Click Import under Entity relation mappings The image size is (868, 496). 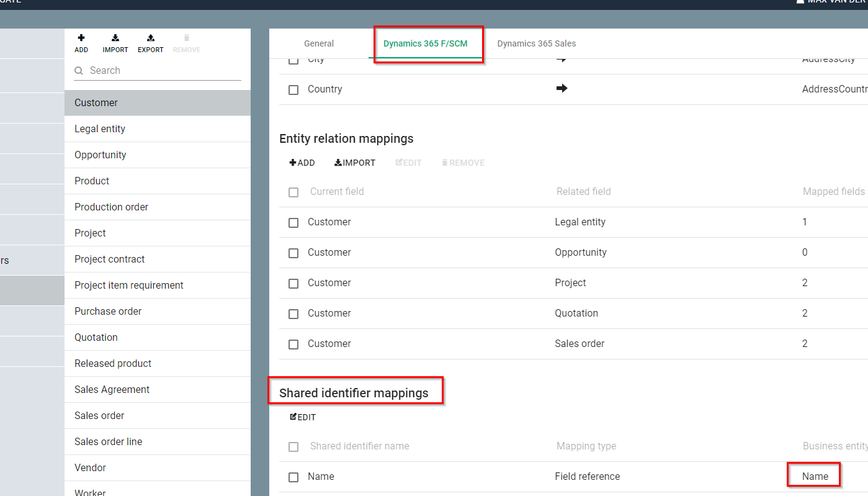click(x=355, y=163)
